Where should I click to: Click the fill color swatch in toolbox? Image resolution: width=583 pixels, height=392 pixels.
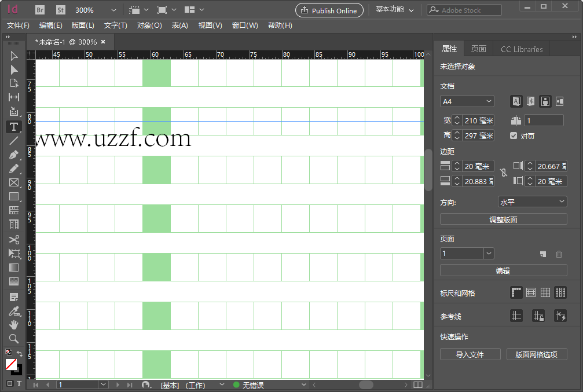click(x=11, y=364)
